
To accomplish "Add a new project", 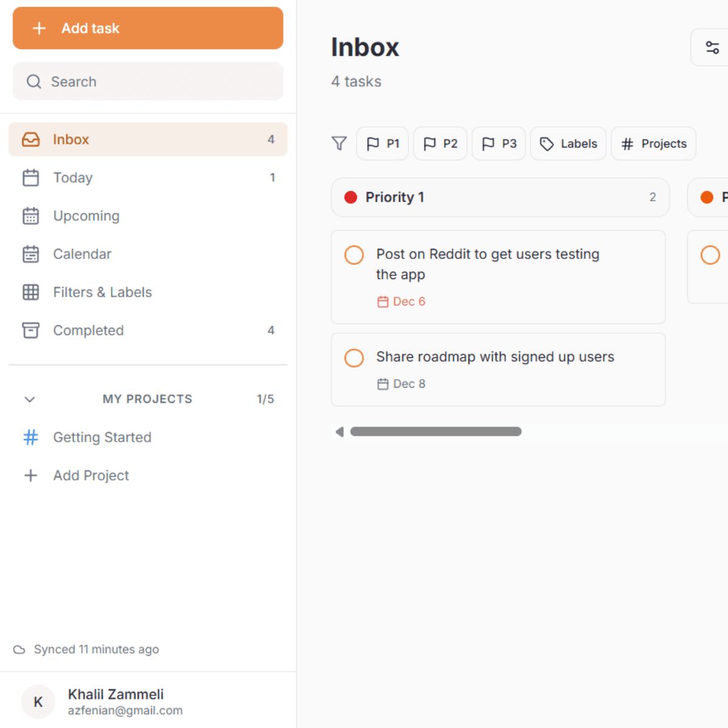I will [91, 476].
